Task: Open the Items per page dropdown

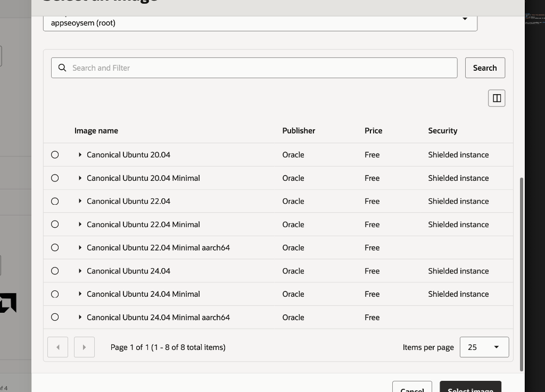Action: tap(484, 347)
